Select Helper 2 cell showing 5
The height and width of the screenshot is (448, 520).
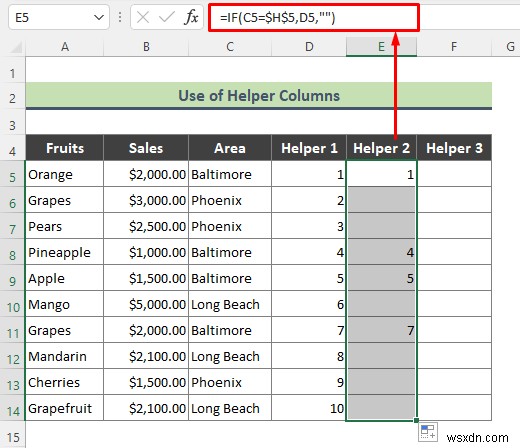[381, 278]
